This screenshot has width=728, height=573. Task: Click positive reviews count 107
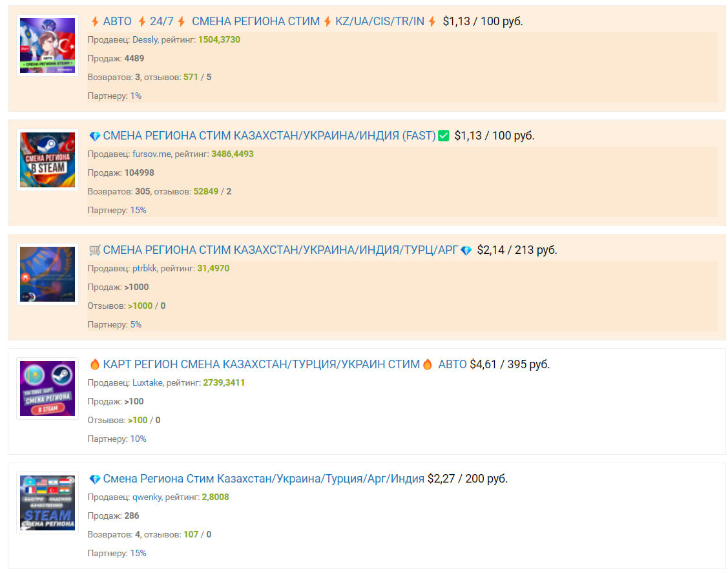(191, 534)
